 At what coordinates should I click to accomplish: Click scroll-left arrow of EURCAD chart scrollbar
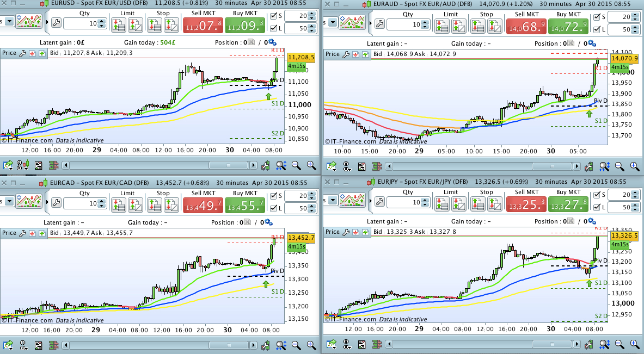coord(65,345)
